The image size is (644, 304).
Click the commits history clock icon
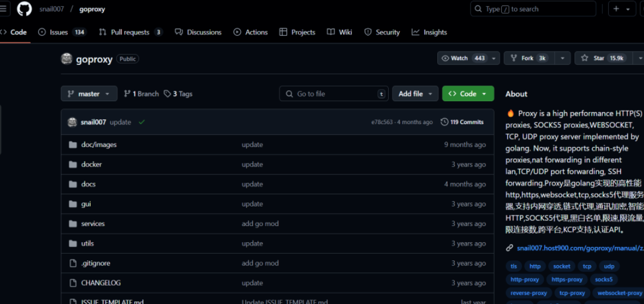pyautogui.click(x=444, y=122)
